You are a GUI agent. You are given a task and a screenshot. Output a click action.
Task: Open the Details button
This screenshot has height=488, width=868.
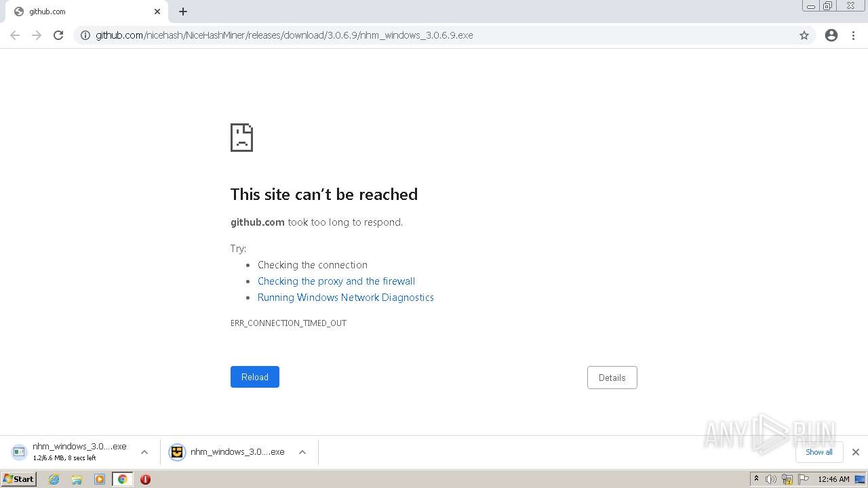click(612, 378)
